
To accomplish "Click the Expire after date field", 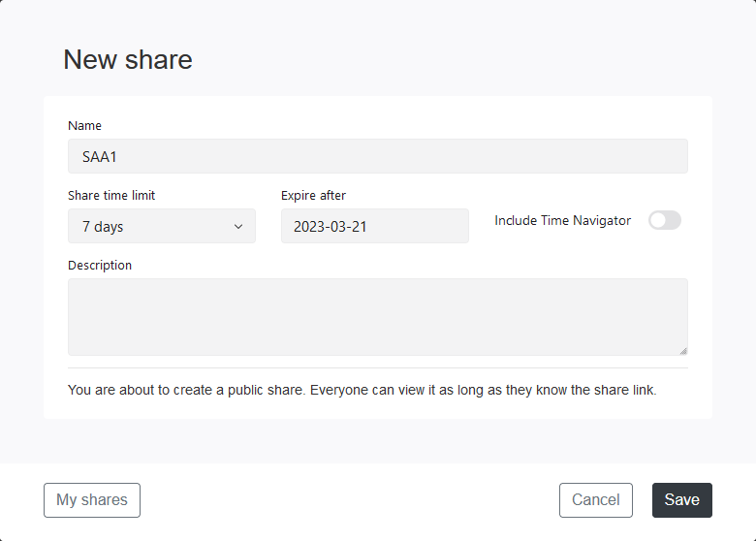I will [x=375, y=226].
